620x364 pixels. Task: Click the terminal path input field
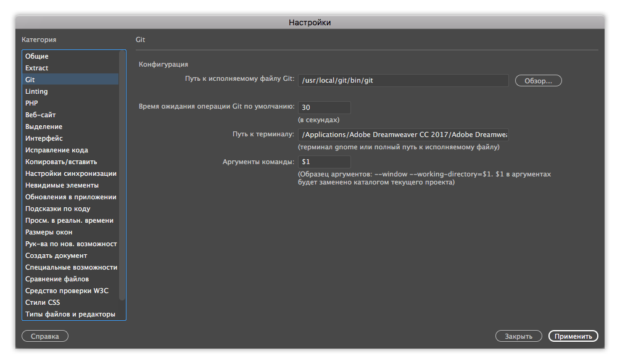click(403, 134)
